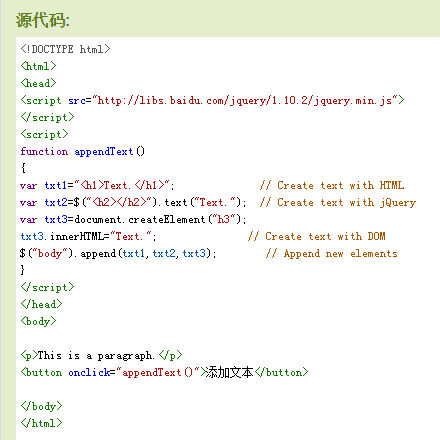Click the 'Create text with DOM' comment
440x440 pixels.
(x=317, y=236)
